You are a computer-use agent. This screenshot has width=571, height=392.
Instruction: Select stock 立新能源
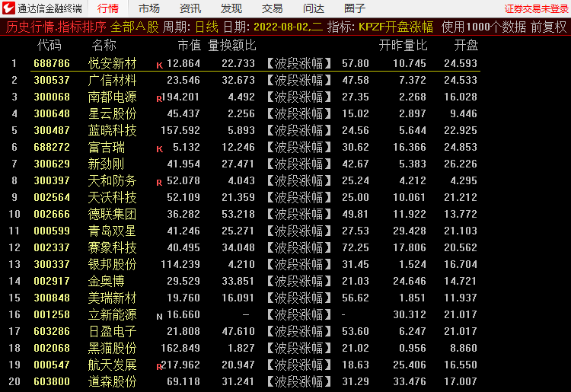point(112,314)
